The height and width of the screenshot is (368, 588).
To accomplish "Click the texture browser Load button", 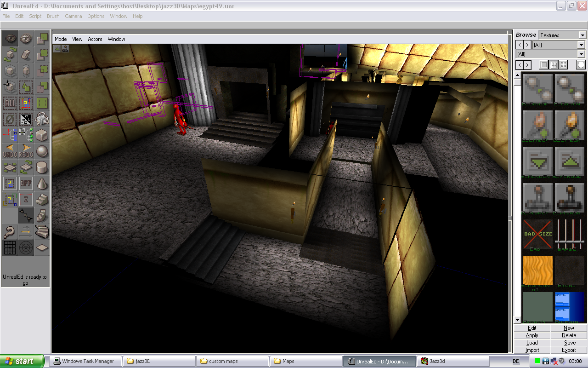I will (532, 343).
